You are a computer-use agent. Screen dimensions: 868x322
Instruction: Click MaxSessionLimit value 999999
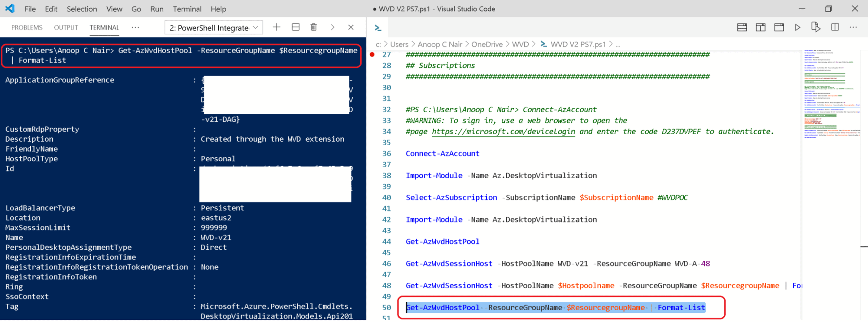[x=214, y=227]
